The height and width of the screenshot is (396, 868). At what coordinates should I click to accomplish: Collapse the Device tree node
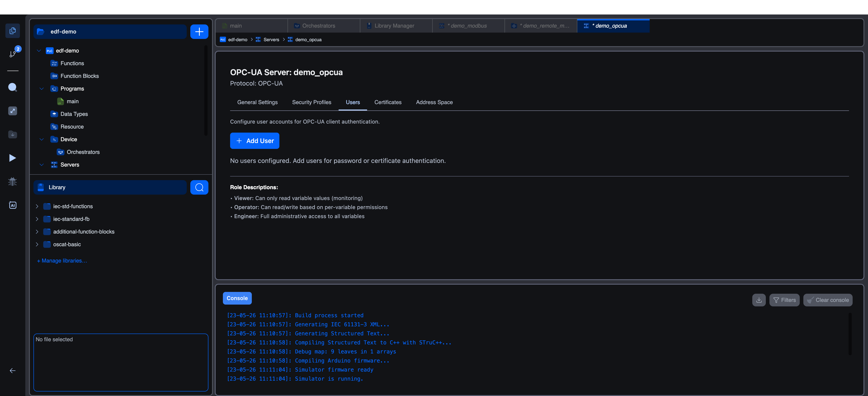tap(41, 139)
